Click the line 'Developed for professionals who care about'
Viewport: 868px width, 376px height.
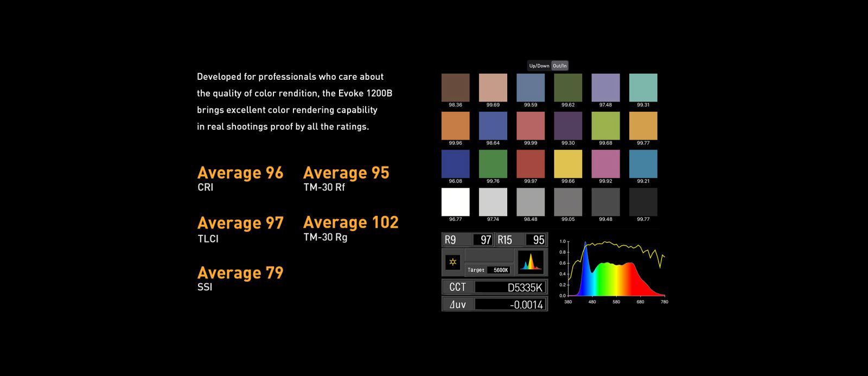(290, 77)
